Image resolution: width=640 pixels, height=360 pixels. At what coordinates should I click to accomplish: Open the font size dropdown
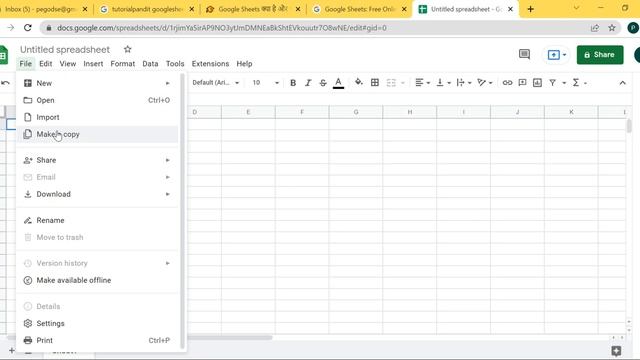pyautogui.click(x=265, y=83)
